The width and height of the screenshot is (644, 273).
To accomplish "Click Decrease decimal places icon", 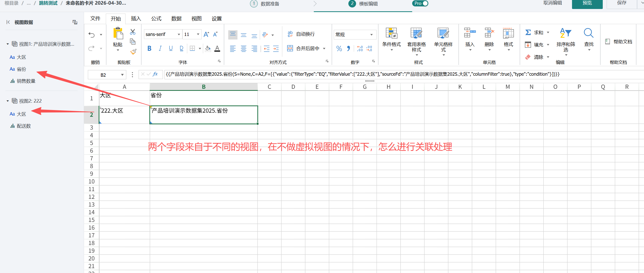I will (x=369, y=48).
